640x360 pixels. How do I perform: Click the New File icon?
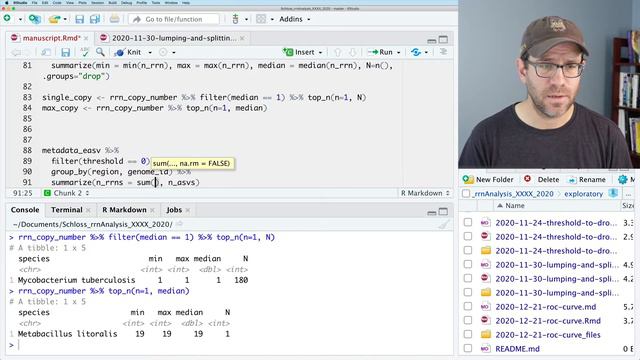click(x=7, y=18)
